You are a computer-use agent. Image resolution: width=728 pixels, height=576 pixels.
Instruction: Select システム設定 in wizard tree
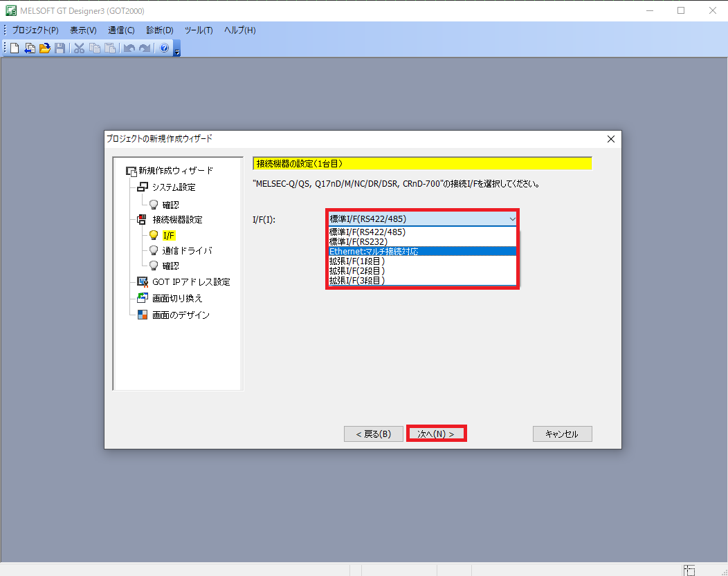click(x=174, y=187)
